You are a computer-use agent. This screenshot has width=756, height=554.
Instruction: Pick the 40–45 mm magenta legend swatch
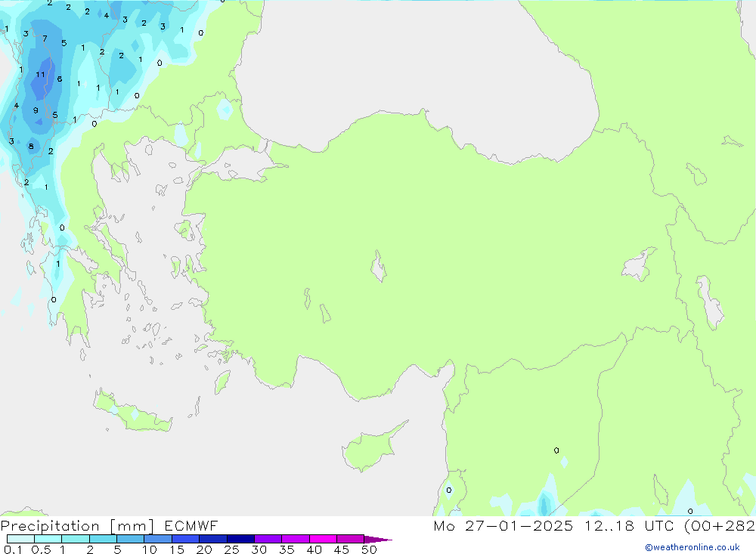(x=323, y=539)
